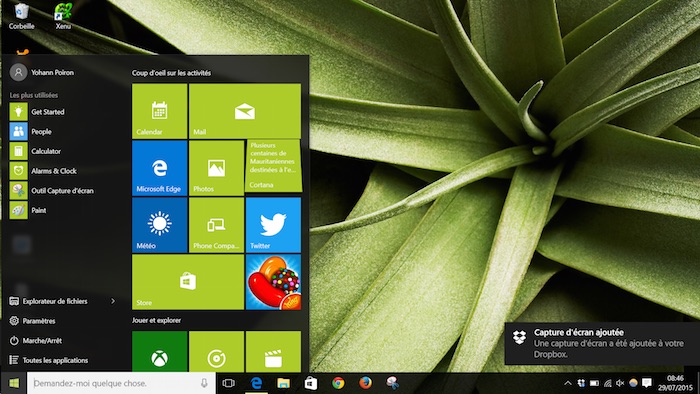The width and height of the screenshot is (700, 394).
Task: Click the Yohann Poiron user account
Action: 42,72
